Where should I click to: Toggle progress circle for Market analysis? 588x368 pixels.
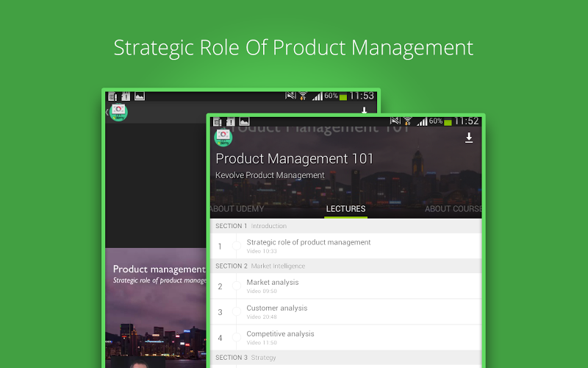click(236, 286)
